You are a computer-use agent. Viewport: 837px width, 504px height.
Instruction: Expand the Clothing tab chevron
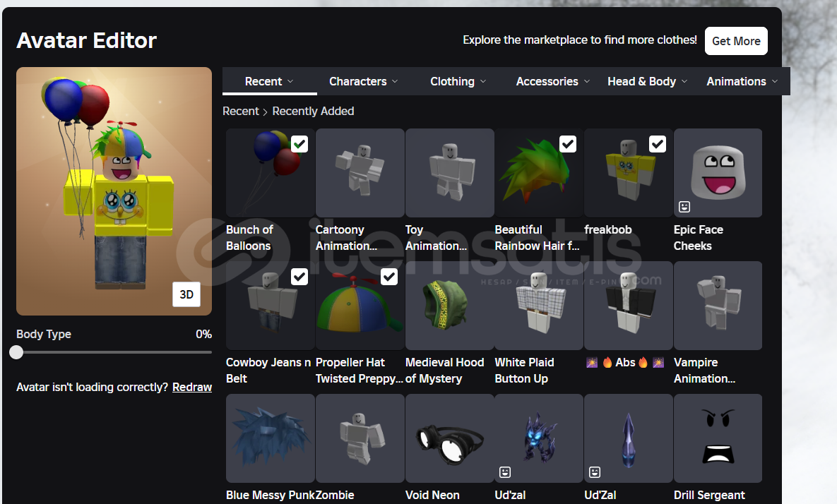tap(483, 82)
